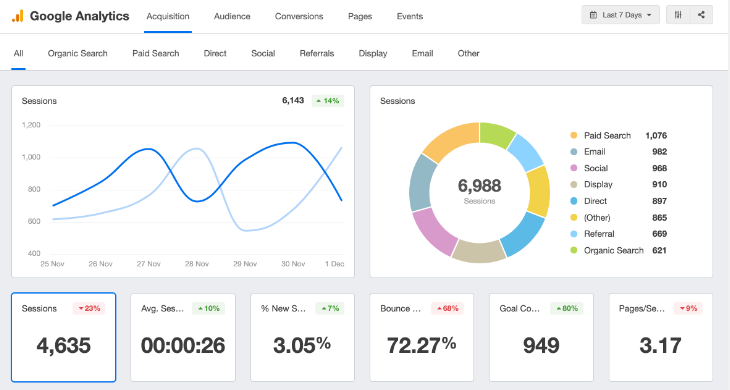The image size is (730, 390).
Task: Click the 1,076 Paid Search value
Action: click(656, 135)
